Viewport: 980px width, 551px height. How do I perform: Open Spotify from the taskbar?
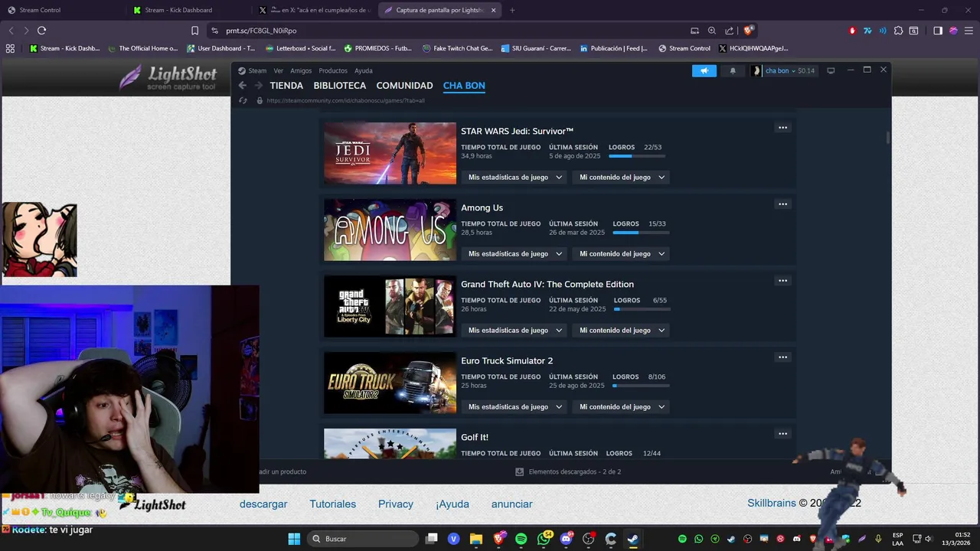click(x=521, y=539)
